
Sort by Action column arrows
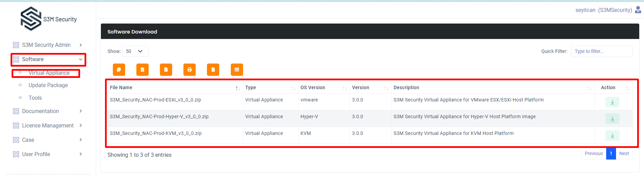[x=627, y=88]
